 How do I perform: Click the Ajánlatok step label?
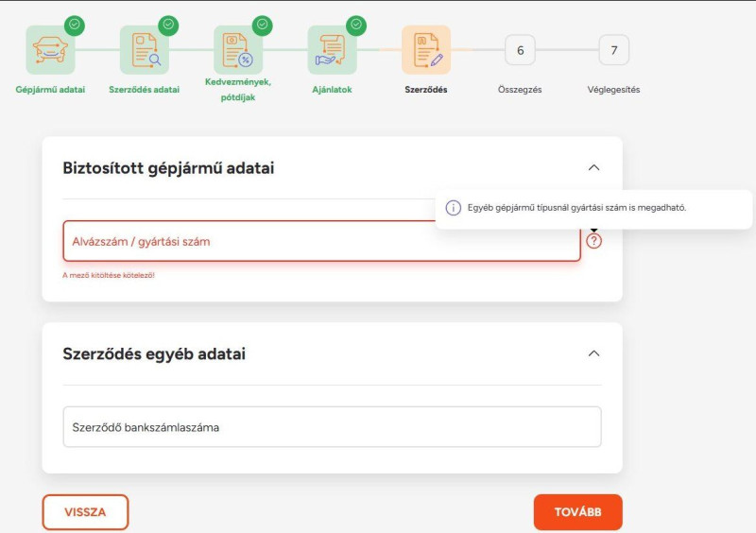coord(333,90)
